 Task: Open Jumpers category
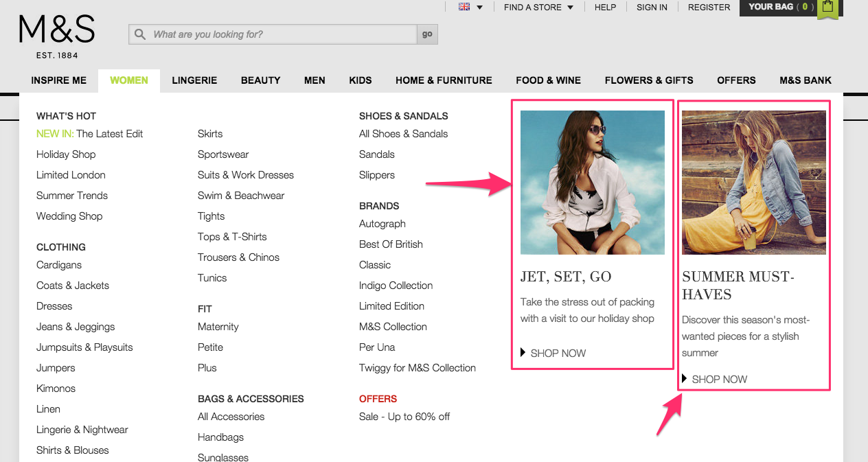[56, 368]
